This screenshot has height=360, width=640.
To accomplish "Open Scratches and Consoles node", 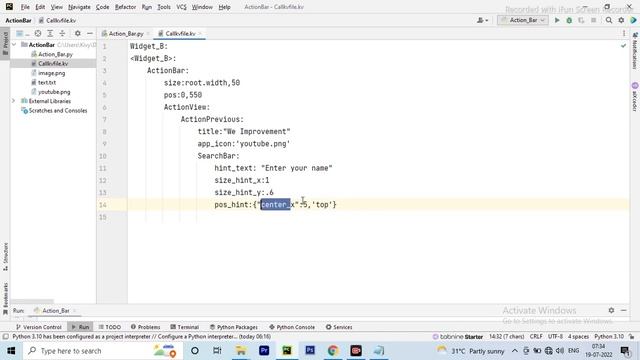I will [x=58, y=111].
